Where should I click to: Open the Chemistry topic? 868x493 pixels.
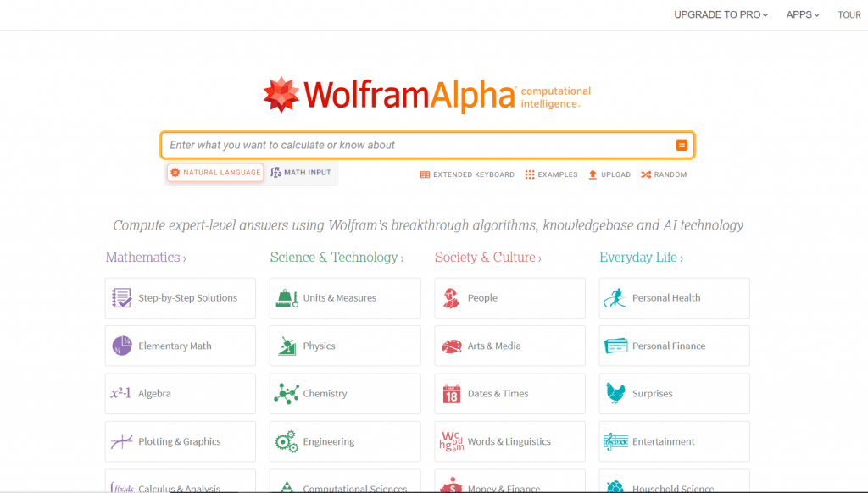(x=345, y=393)
